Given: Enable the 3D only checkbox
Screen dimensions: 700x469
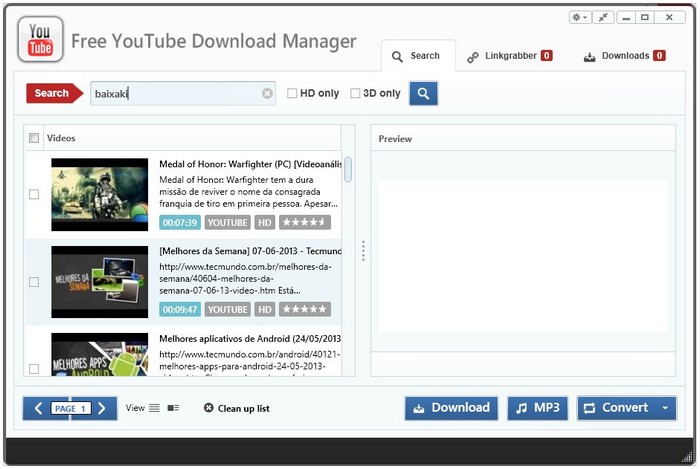Looking at the screenshot, I should click(x=355, y=93).
